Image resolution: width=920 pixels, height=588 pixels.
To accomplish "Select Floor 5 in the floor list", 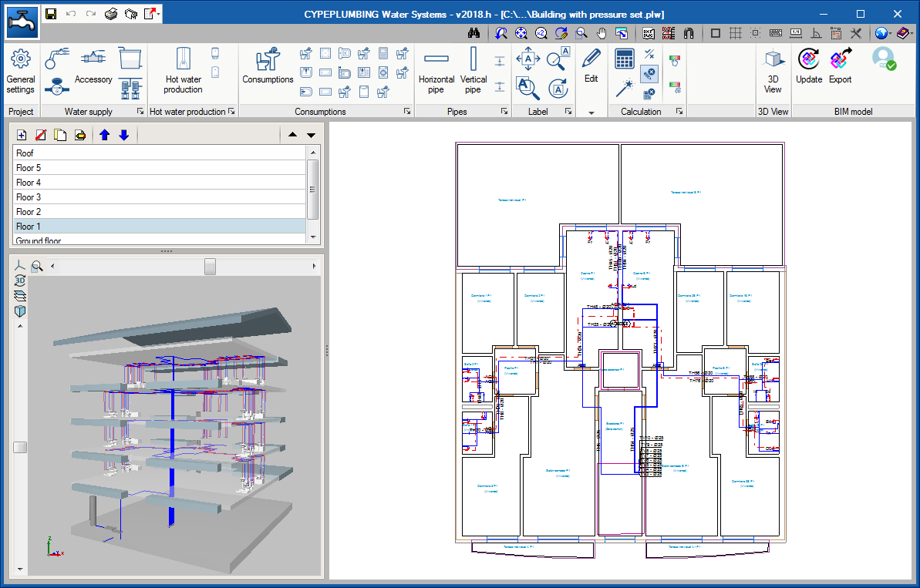I will tap(159, 168).
